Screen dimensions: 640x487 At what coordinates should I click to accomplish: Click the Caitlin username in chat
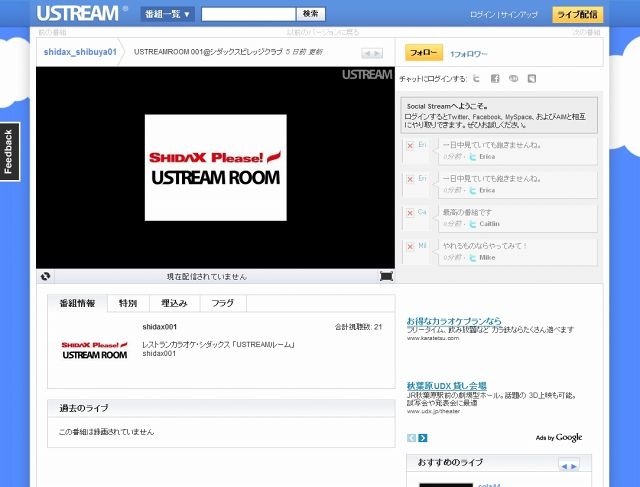489,224
